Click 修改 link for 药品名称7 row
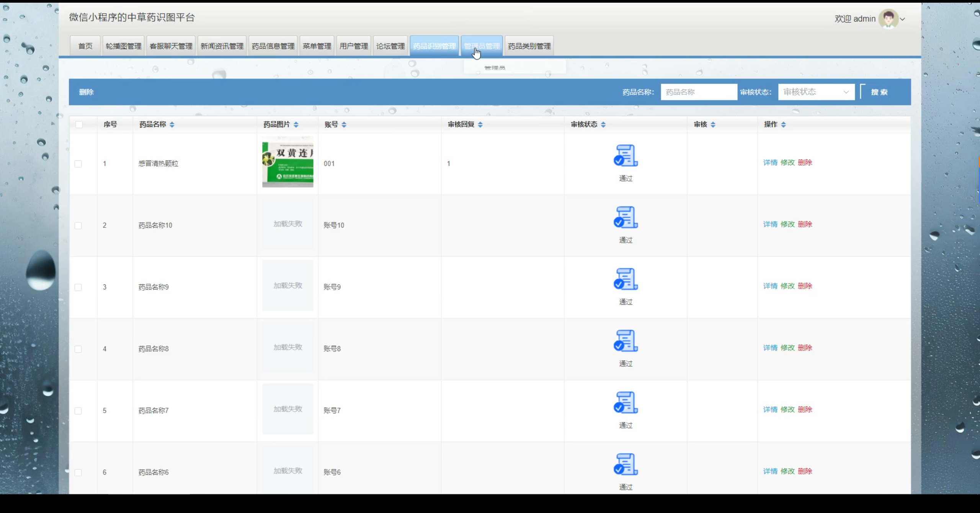 pos(787,410)
